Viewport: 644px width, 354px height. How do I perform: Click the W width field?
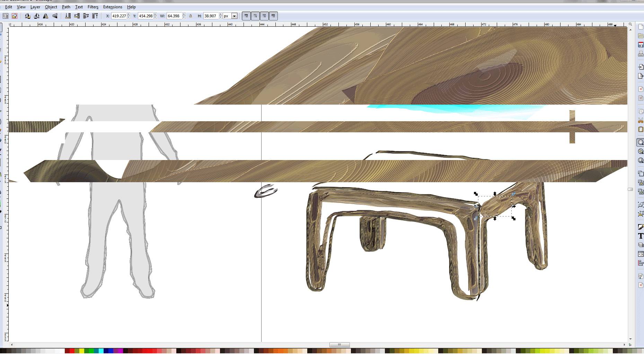174,16
